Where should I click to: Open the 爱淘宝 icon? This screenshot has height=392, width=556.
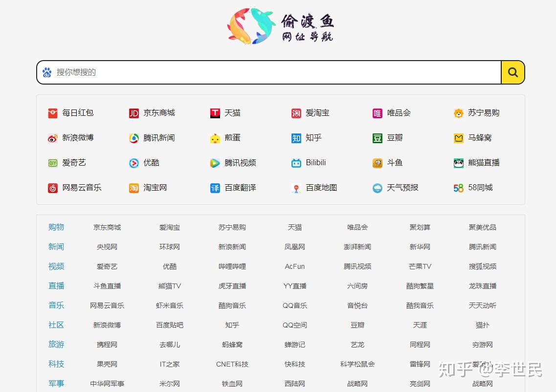coord(296,113)
